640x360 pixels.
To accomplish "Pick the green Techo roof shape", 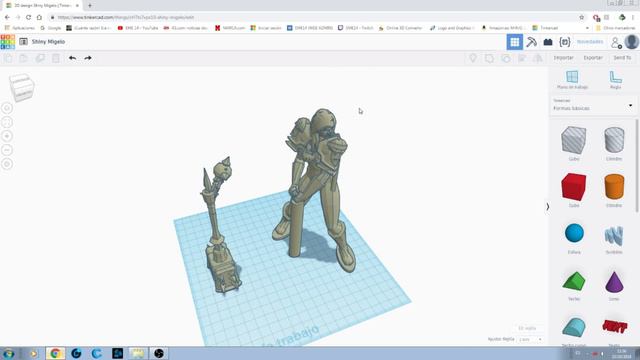I will click(574, 281).
